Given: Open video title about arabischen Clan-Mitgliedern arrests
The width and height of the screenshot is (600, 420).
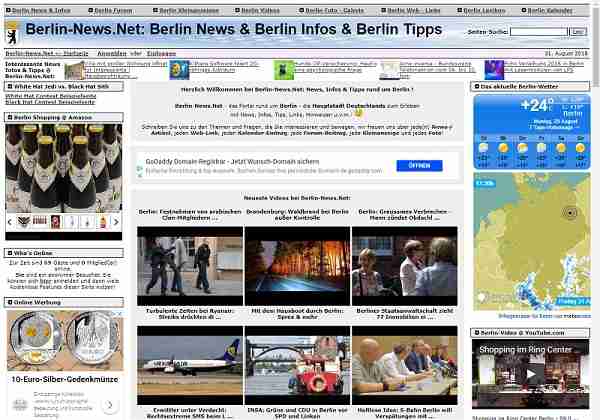Looking at the screenshot, I should (190, 215).
